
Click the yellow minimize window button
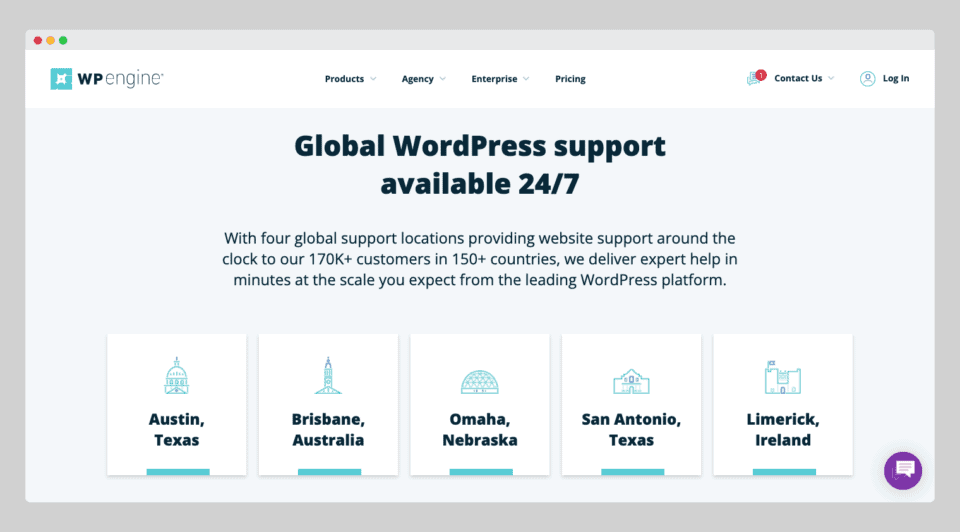[x=50, y=40]
